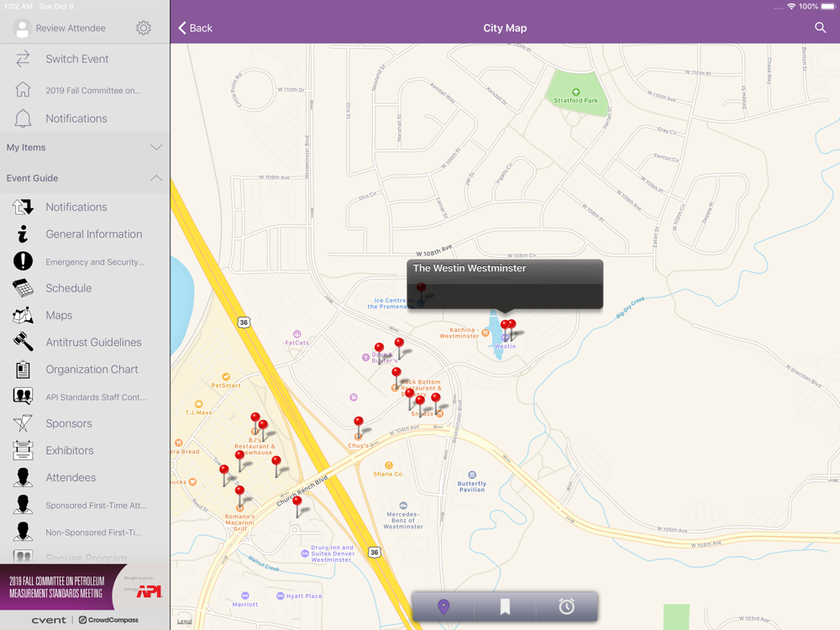840x630 pixels.
Task: Open Sponsored First-Time attendee silhouette icon
Action: coord(23,505)
